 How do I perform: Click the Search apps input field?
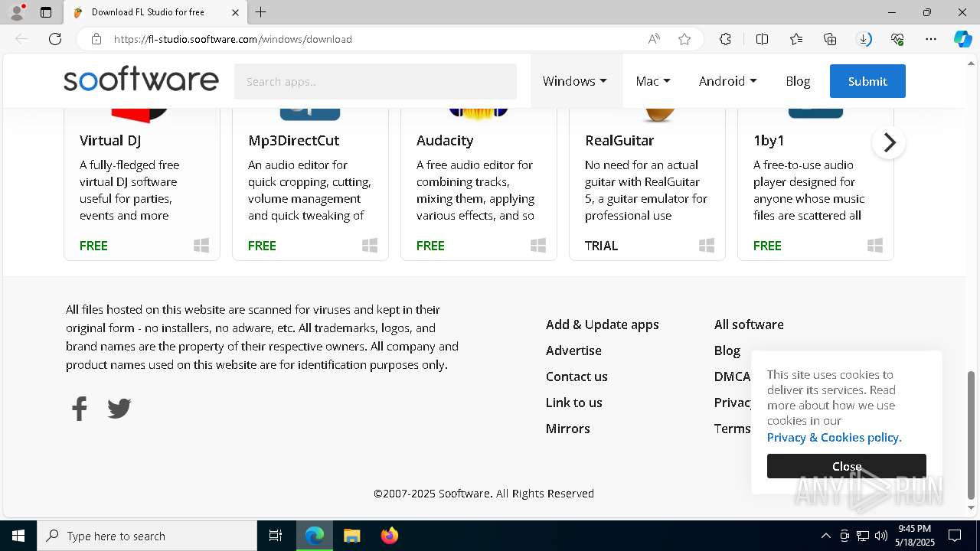pos(375,81)
